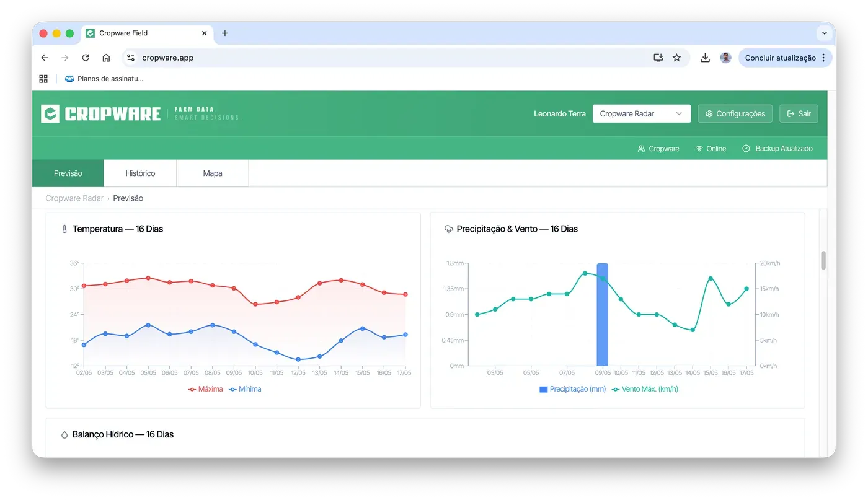Open Configurações settings
The width and height of the screenshot is (868, 500).
tap(735, 113)
